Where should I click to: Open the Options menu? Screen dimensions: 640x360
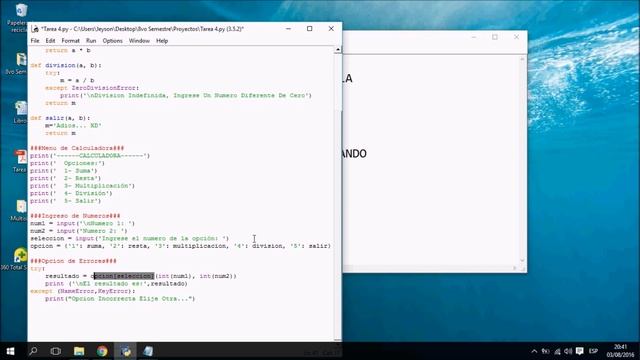[113, 41]
